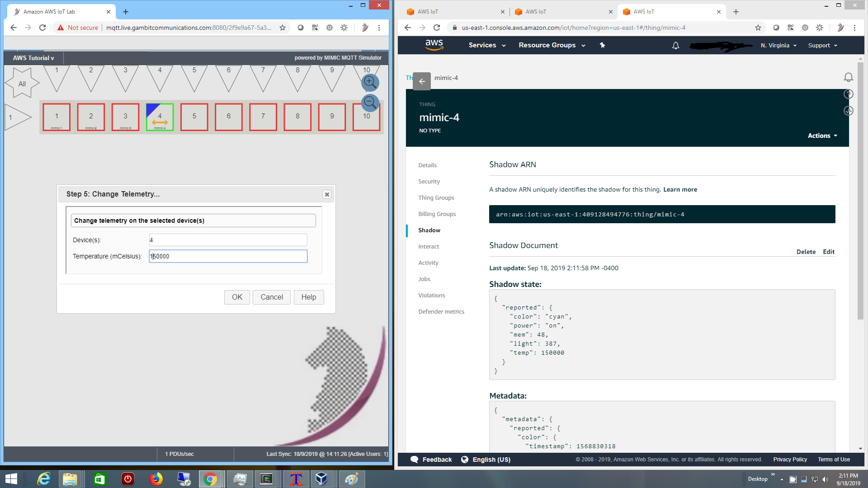This screenshot has width=868, height=488.
Task: Open the Jobs section
Action: point(424,279)
